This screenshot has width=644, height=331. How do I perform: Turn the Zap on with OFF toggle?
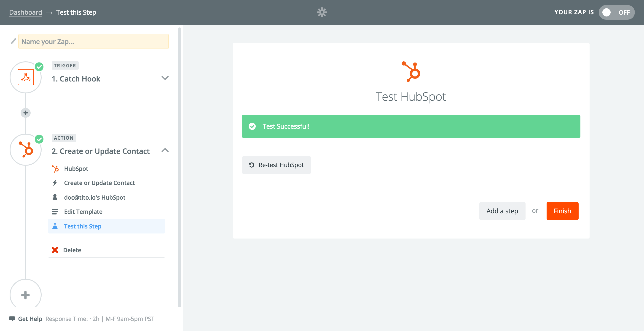point(616,12)
